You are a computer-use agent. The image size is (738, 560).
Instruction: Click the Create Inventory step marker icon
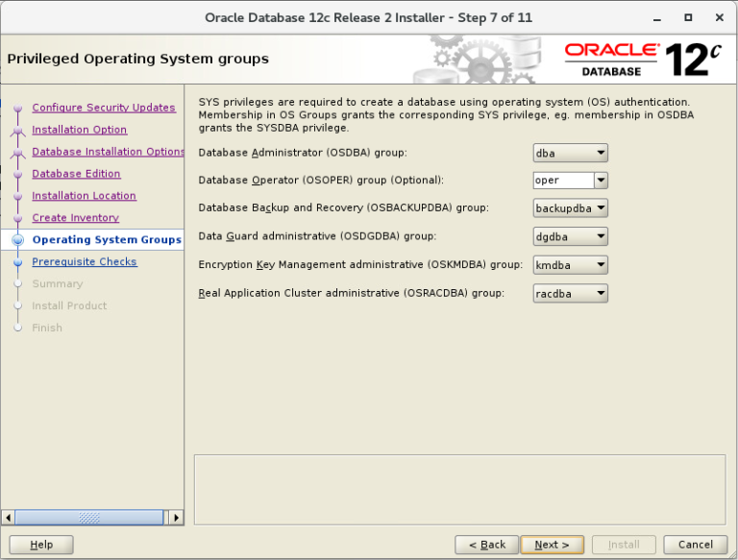pos(18,218)
